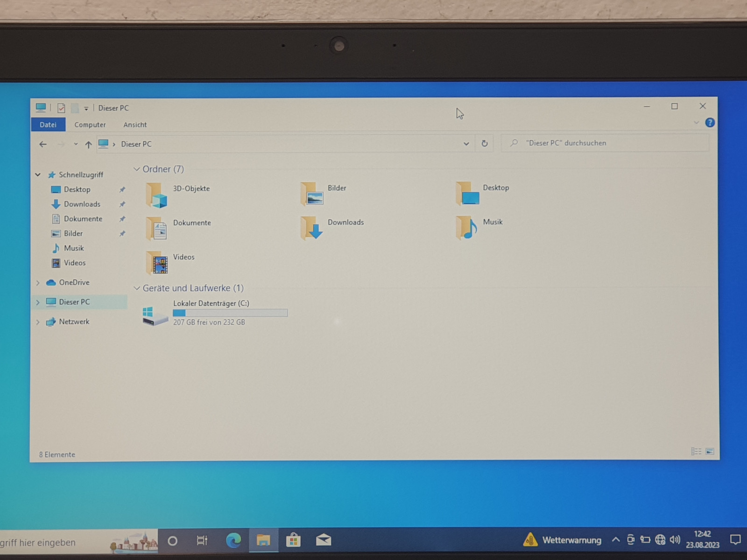The width and height of the screenshot is (747, 560).
Task: Switch to large icons view
Action: [x=710, y=451]
